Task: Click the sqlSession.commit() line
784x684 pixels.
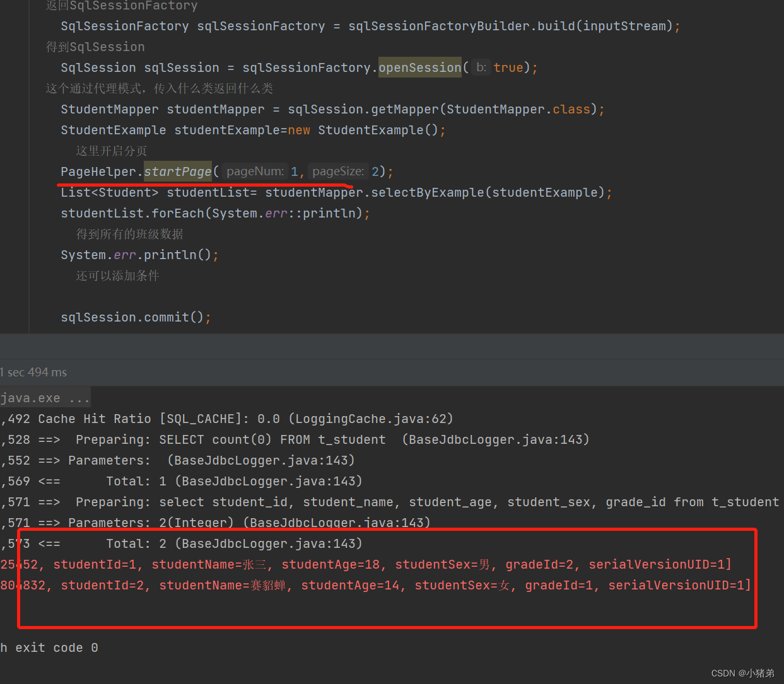Action: (x=136, y=317)
